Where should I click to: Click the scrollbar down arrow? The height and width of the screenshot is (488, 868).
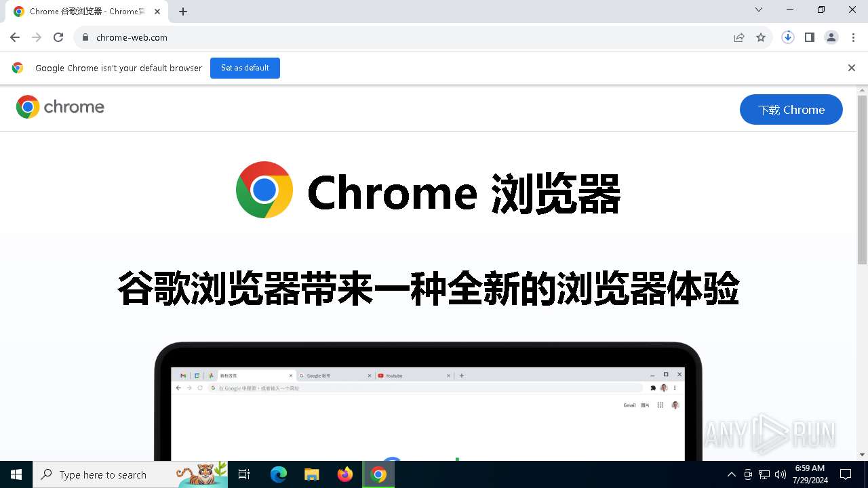pos(863,455)
